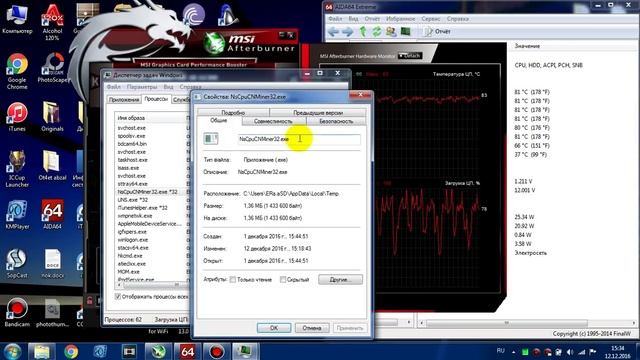This screenshot has width=640, height=360.
Task: Open the Процессы tab in Task Manager
Action: 156,99
